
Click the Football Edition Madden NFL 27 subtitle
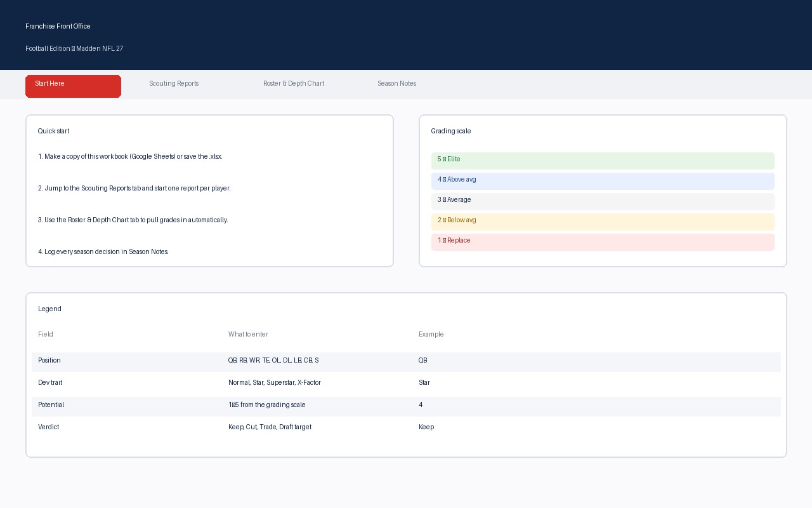pyautogui.click(x=74, y=48)
